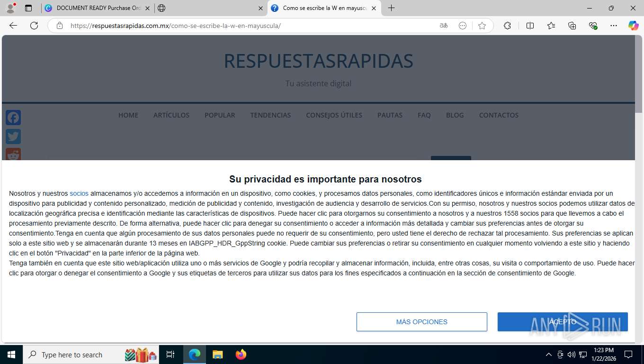
Task: Share the page on Reddit
Action: point(13,154)
